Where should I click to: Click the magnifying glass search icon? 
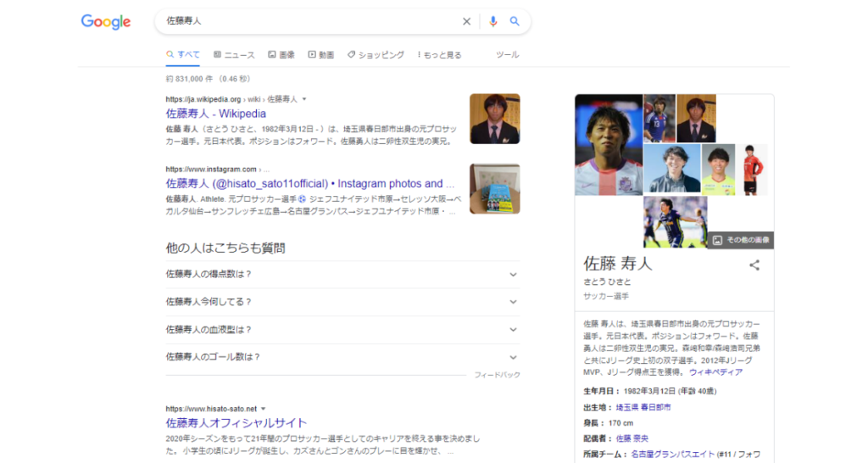[x=515, y=22]
